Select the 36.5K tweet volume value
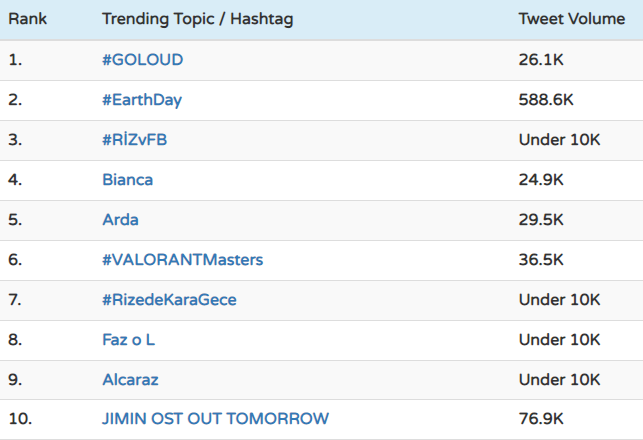Viewport: 643px width, 440px height. (541, 260)
